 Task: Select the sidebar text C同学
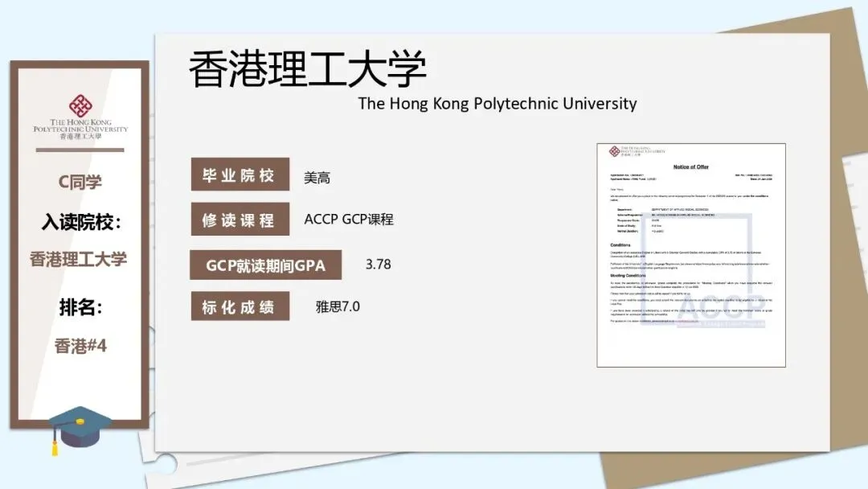coord(80,182)
